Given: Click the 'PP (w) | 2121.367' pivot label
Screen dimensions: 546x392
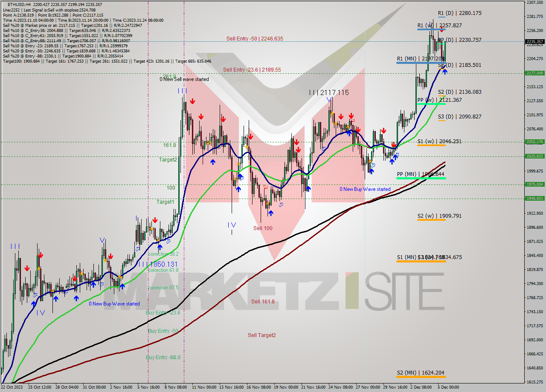Looking at the screenshot, I should coord(440,100).
